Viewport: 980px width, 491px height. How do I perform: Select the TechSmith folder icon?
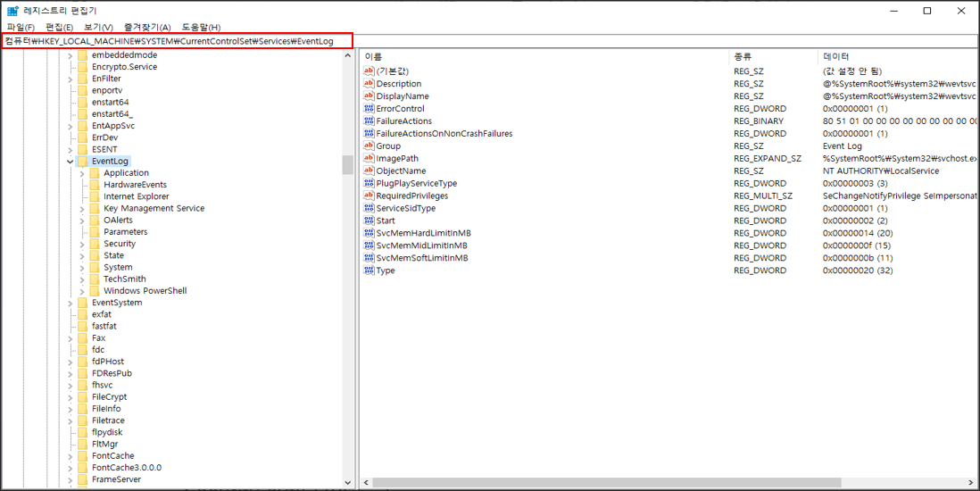coord(95,279)
